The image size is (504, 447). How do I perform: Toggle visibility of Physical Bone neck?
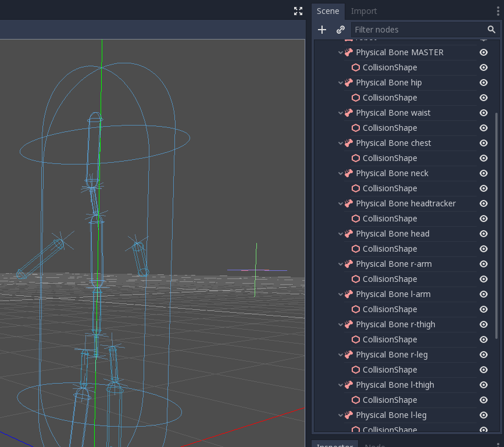point(483,173)
